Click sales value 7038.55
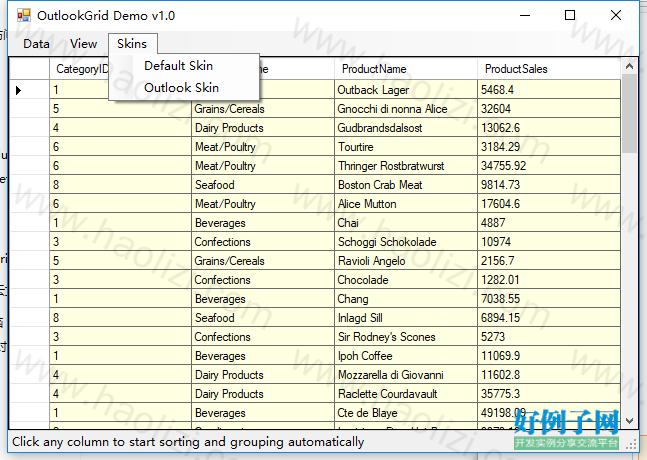Image resolution: width=647 pixels, height=460 pixels. coord(549,298)
